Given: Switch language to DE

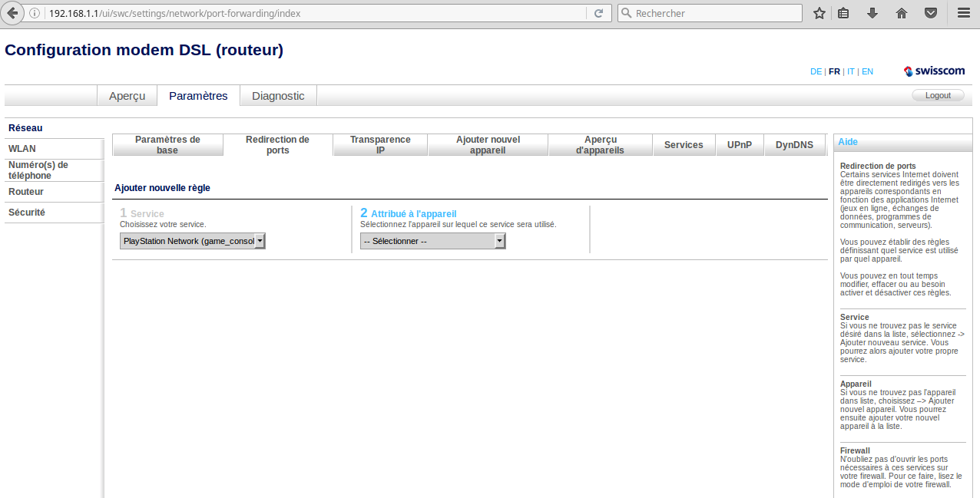Looking at the screenshot, I should click(816, 71).
